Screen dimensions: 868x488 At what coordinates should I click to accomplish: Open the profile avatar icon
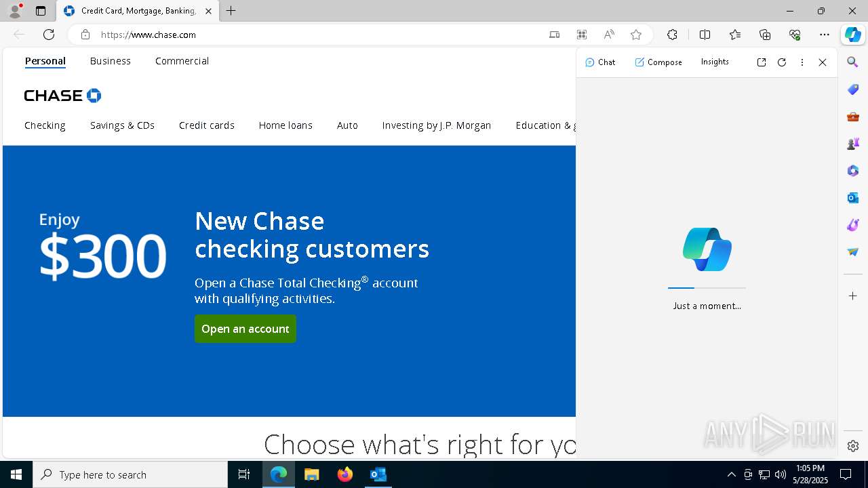click(15, 11)
